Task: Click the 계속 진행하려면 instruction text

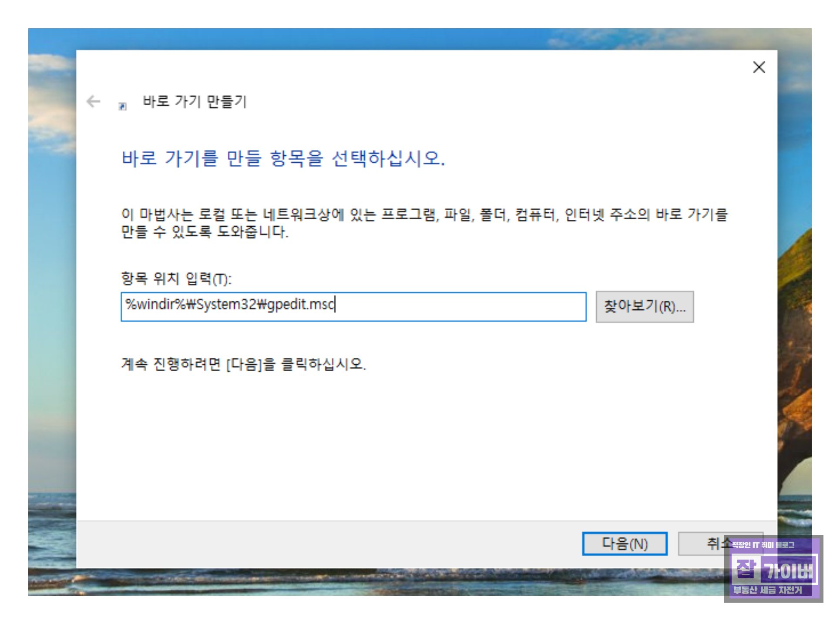Action: coord(243,364)
